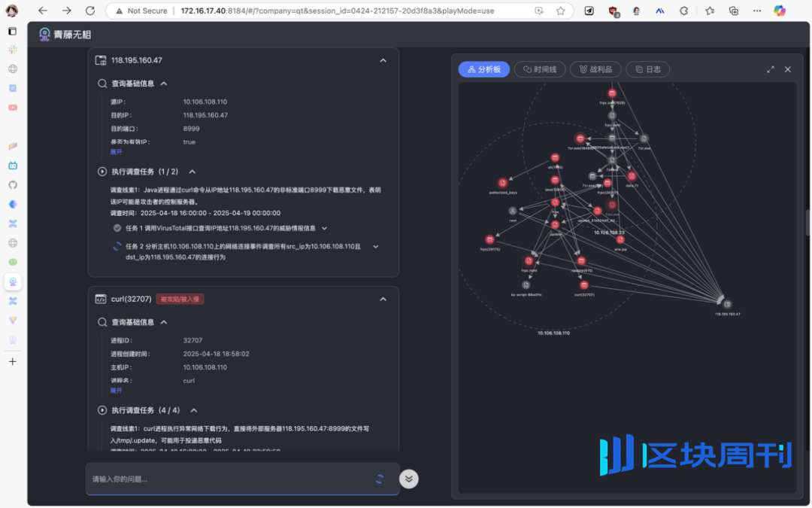Switch to the 时间线 tab
Viewport: 812px width, 508px height.
pos(540,69)
